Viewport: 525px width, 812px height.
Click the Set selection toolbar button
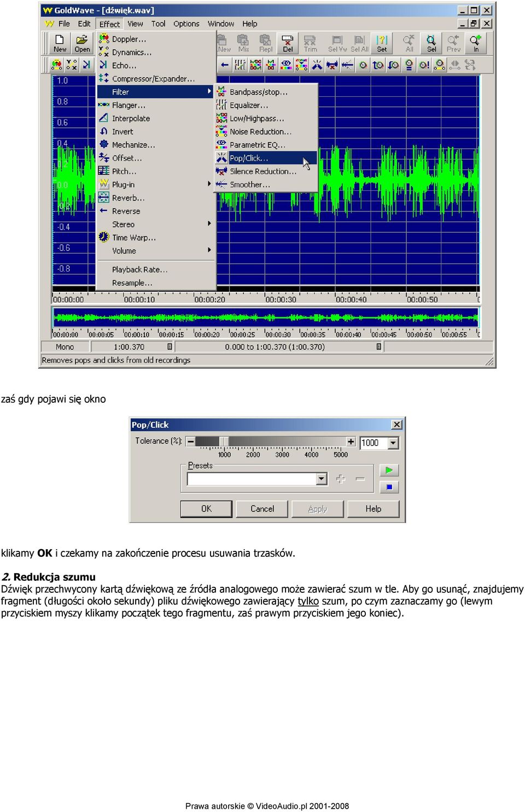(382, 43)
